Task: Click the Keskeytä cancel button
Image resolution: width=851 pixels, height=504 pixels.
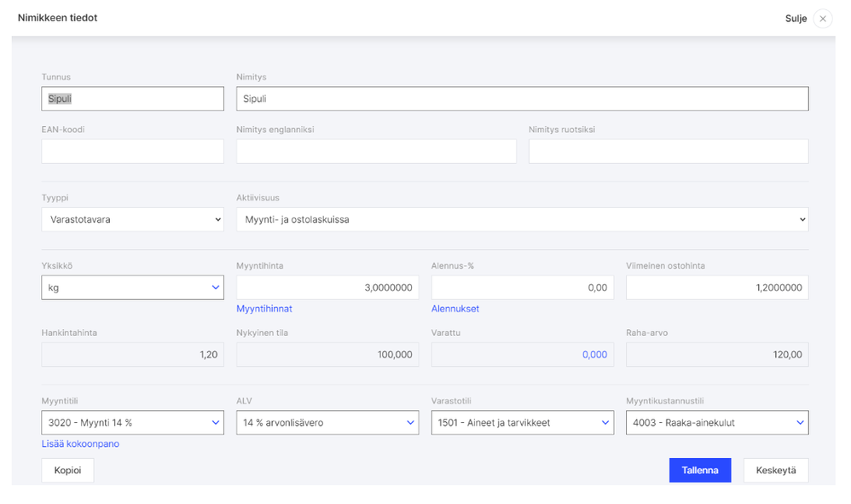Action: [x=775, y=470]
